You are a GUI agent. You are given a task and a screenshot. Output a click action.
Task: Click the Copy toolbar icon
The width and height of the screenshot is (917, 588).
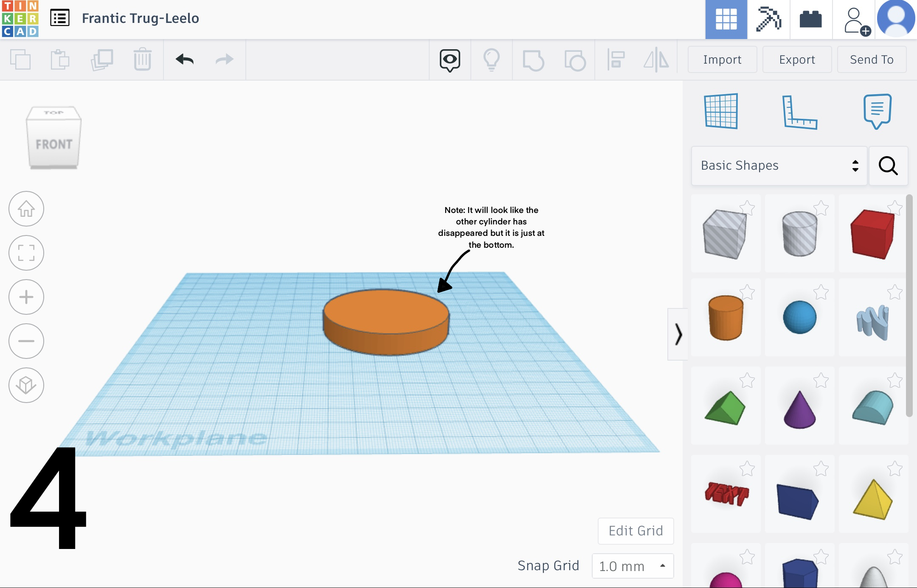click(20, 59)
